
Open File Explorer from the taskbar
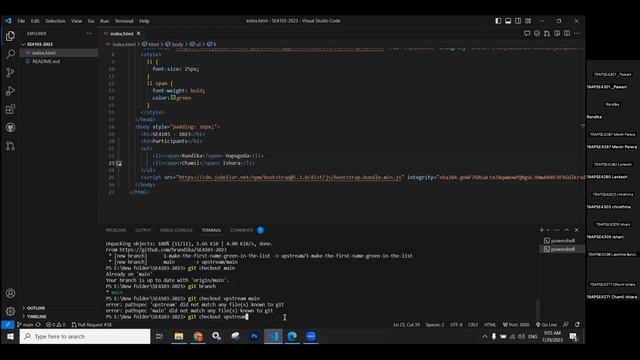pyautogui.click(x=179, y=336)
